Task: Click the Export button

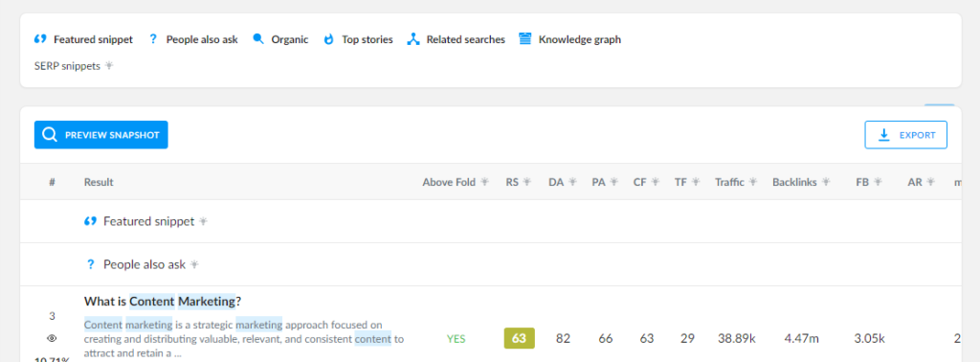Action: (x=905, y=134)
